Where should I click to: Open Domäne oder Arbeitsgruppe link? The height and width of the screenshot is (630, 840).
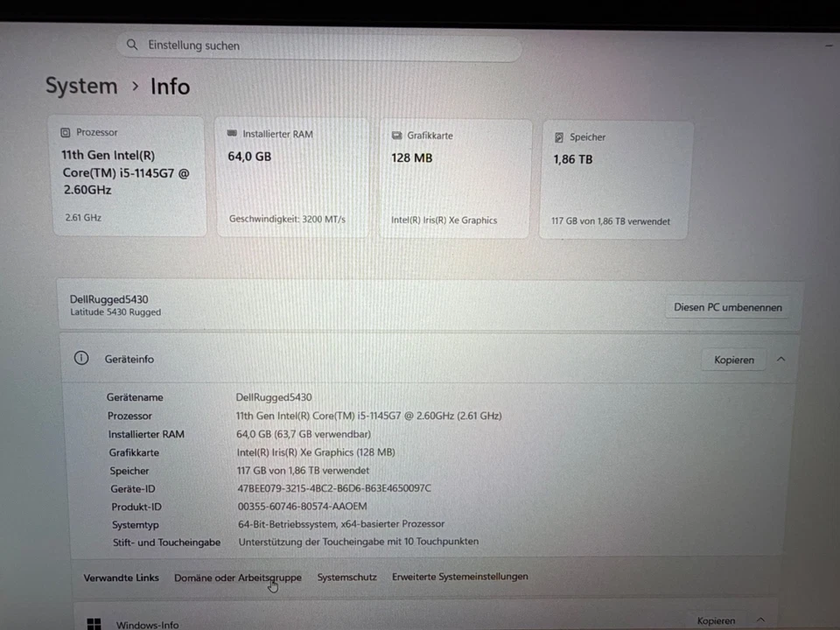(238, 577)
